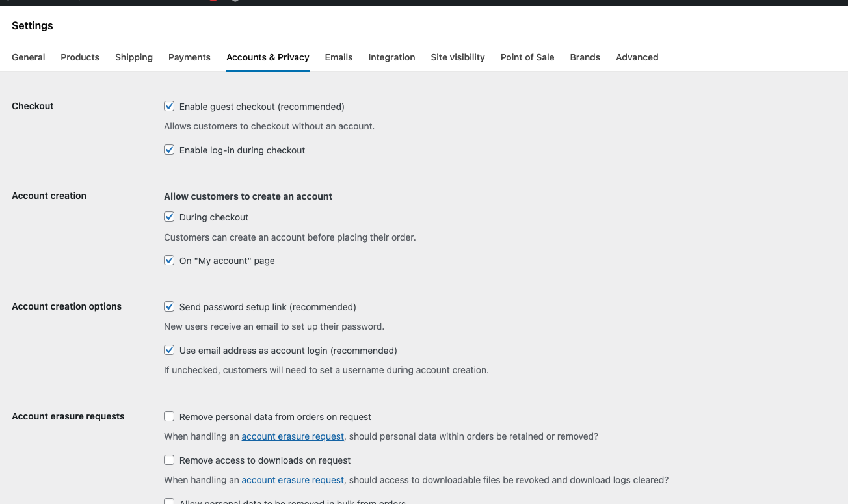Viewport: 848px width, 504px height.
Task: Switch to the Products tab
Action: click(x=80, y=57)
